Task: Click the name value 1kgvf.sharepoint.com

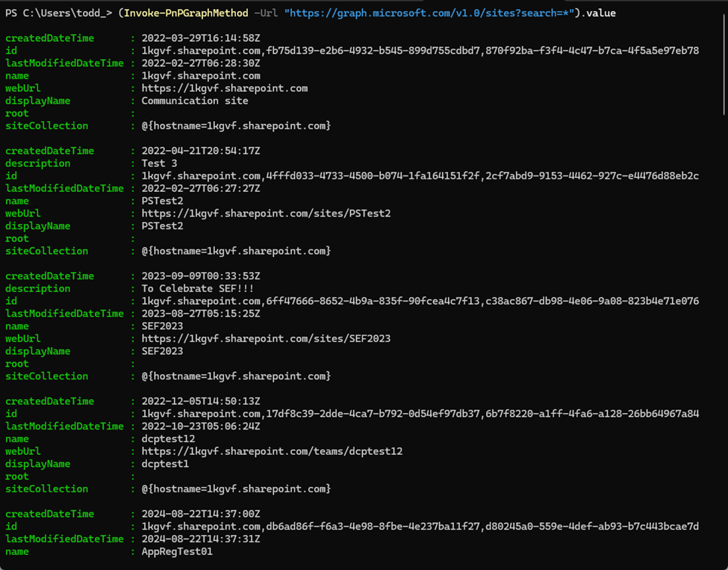Action: point(201,75)
